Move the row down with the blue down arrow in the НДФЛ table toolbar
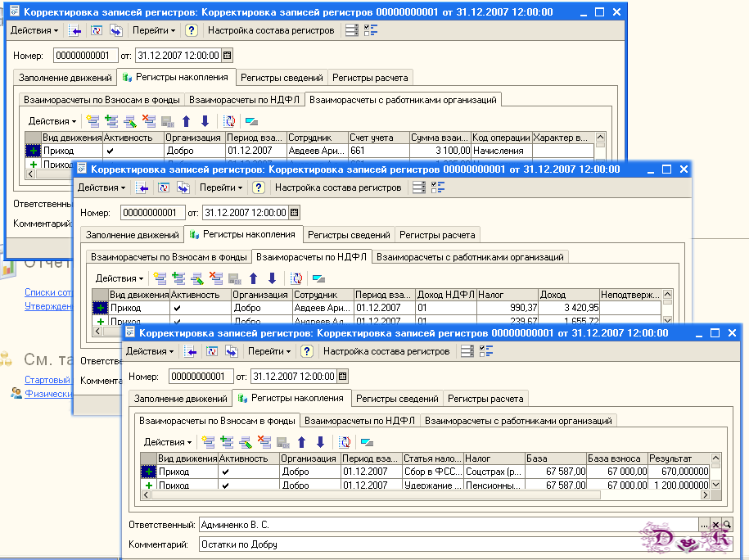 tap(272, 278)
